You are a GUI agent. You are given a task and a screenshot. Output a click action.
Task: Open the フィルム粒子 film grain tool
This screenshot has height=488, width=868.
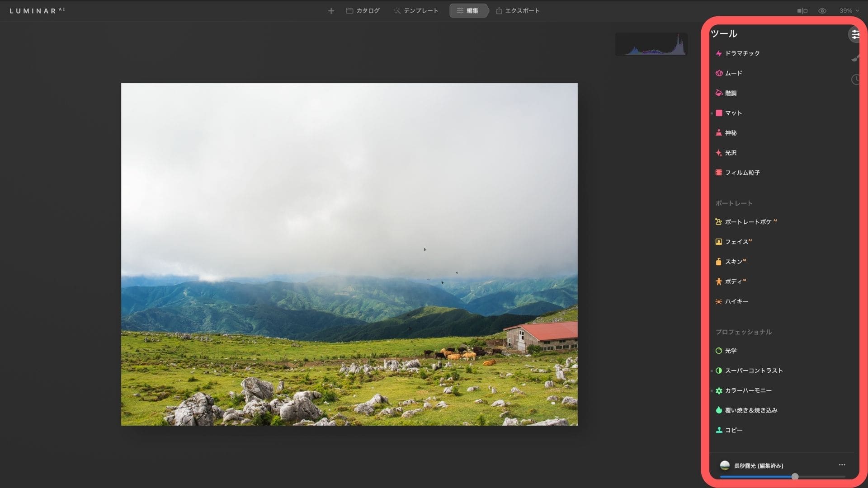tap(742, 173)
